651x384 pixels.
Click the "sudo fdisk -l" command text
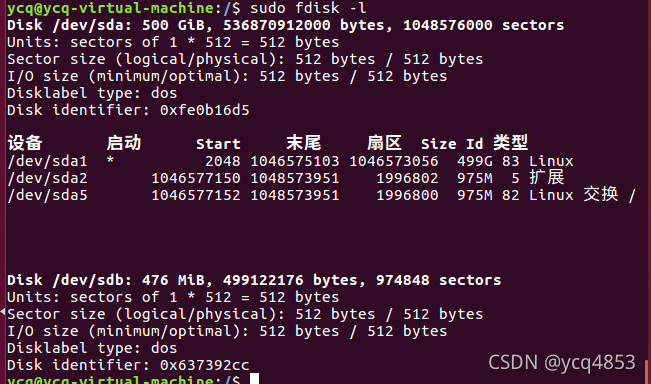click(x=308, y=8)
